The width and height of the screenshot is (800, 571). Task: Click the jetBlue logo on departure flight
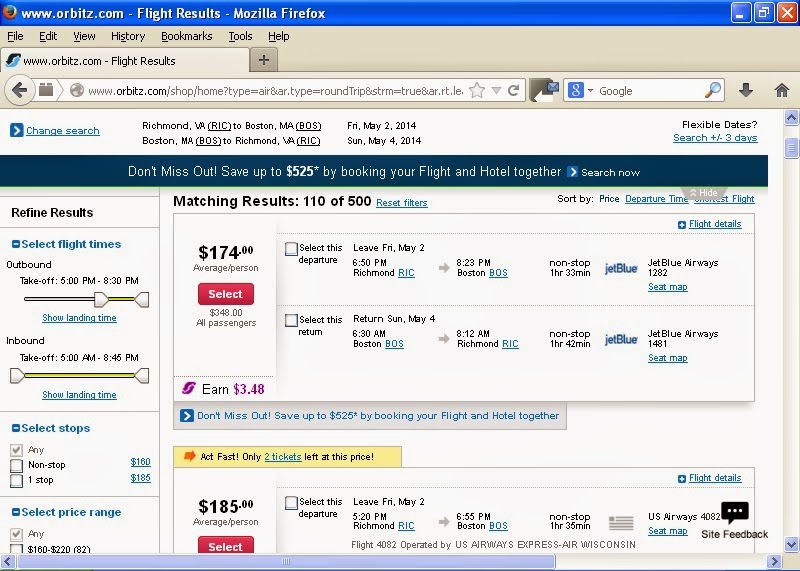[x=621, y=268]
